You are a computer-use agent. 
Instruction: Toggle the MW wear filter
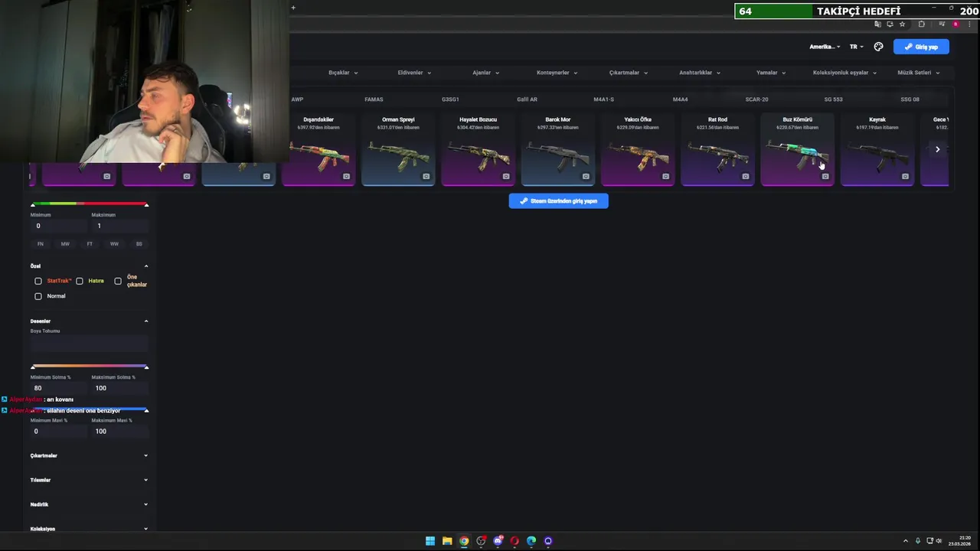65,244
